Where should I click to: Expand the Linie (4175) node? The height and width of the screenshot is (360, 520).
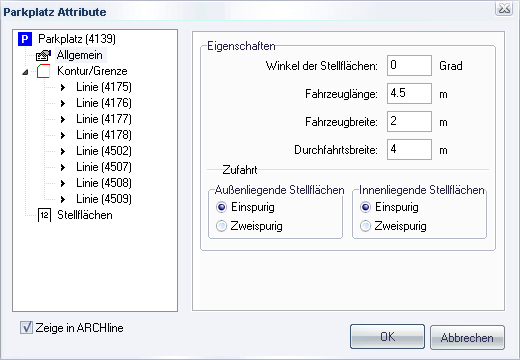tap(63, 87)
